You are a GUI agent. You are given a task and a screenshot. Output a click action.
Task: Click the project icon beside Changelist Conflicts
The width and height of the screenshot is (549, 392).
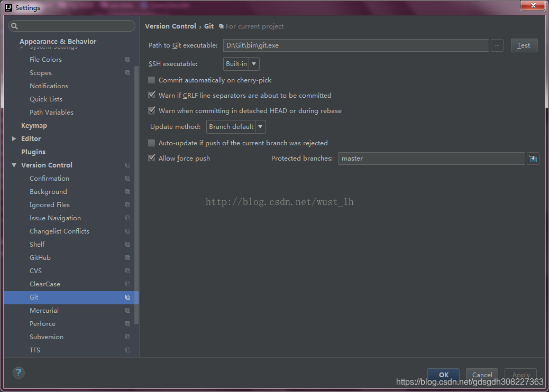click(x=128, y=231)
